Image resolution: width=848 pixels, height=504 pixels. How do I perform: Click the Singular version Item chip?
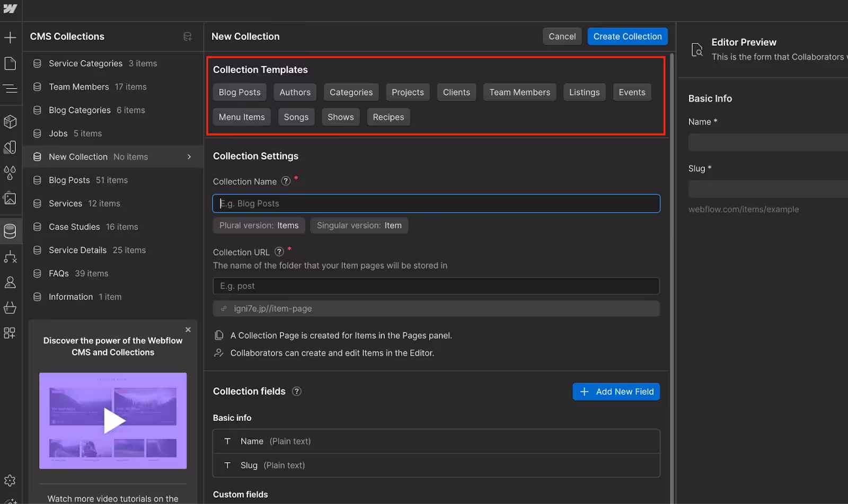[x=359, y=225]
